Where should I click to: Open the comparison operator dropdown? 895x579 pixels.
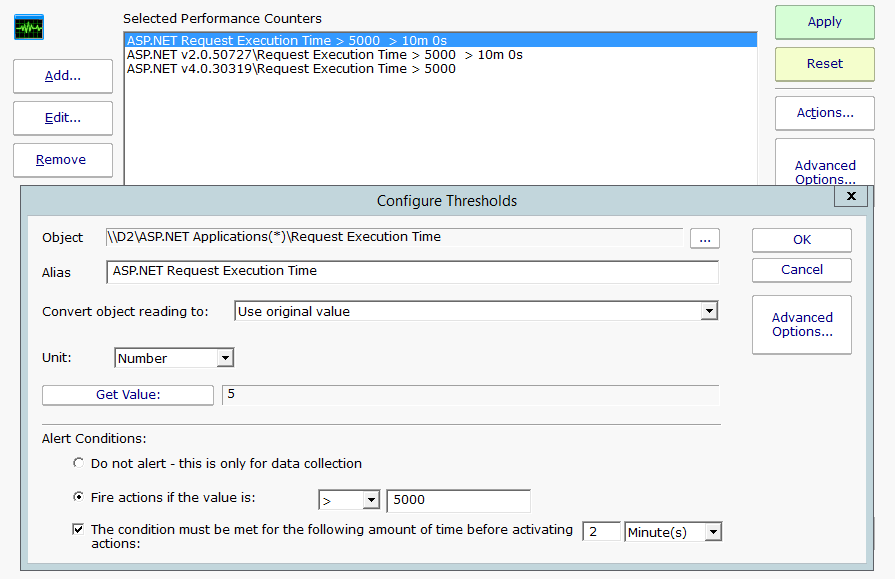pos(371,500)
